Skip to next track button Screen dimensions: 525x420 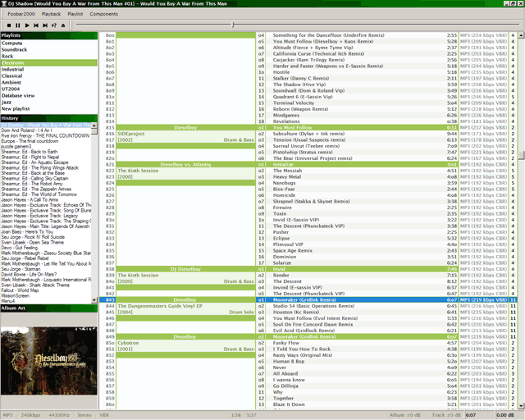point(45,25)
